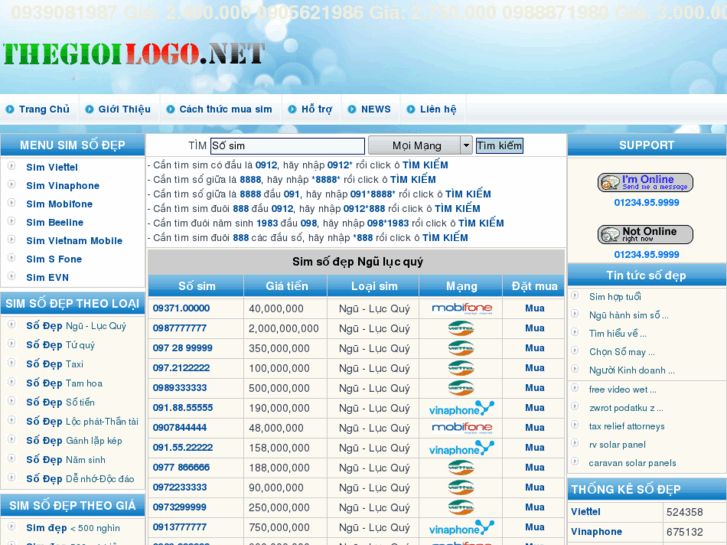Open the caravan solar panels link
This screenshot has height=545, width=727.
(632, 463)
